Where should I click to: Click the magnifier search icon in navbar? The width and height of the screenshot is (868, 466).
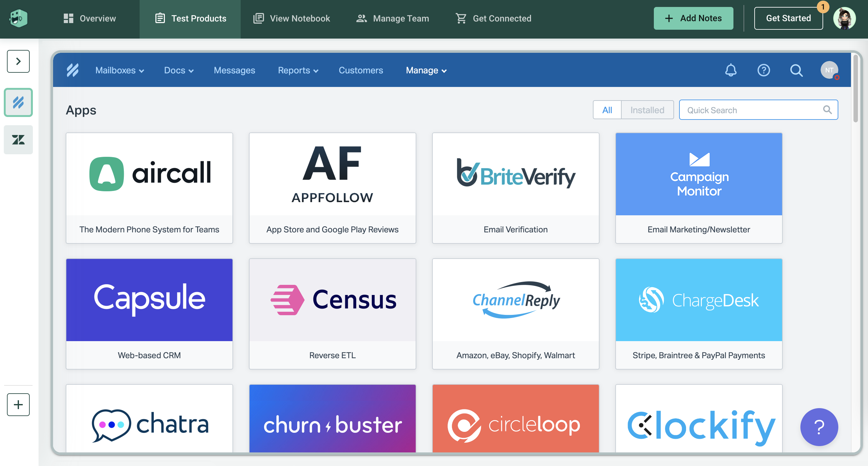pyautogui.click(x=796, y=70)
